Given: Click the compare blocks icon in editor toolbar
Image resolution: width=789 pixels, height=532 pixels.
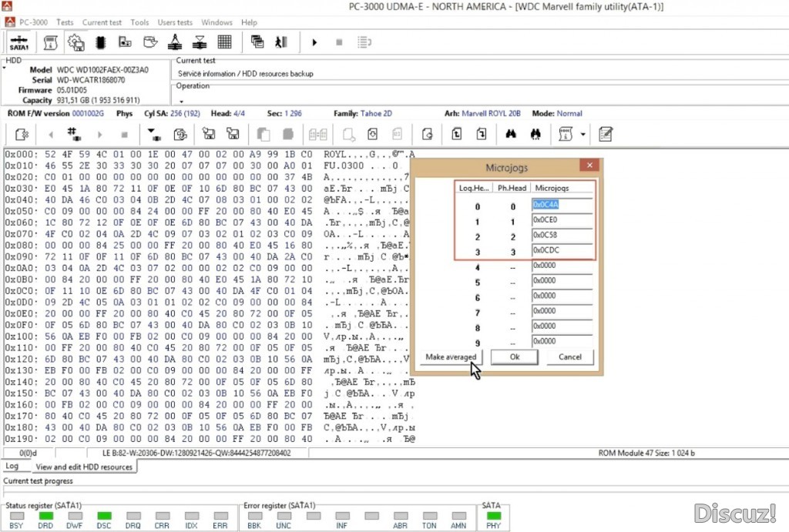Looking at the screenshot, I should [x=318, y=134].
